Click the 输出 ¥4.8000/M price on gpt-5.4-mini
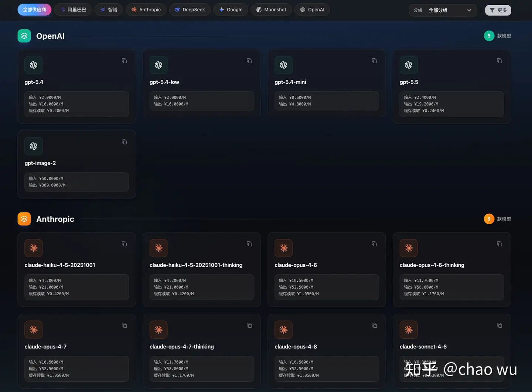Screen dimensions: 532x392 tap(295, 104)
